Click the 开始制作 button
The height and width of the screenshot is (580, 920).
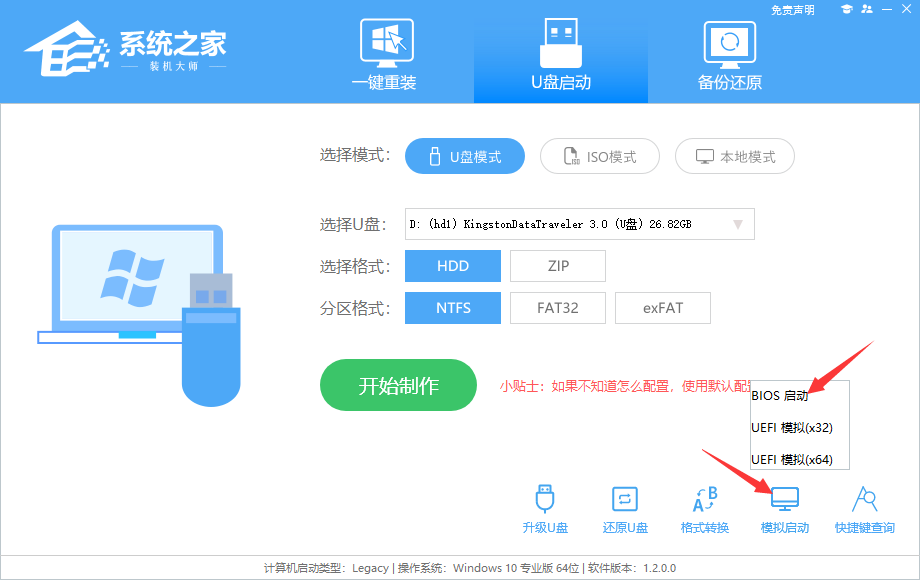point(398,385)
